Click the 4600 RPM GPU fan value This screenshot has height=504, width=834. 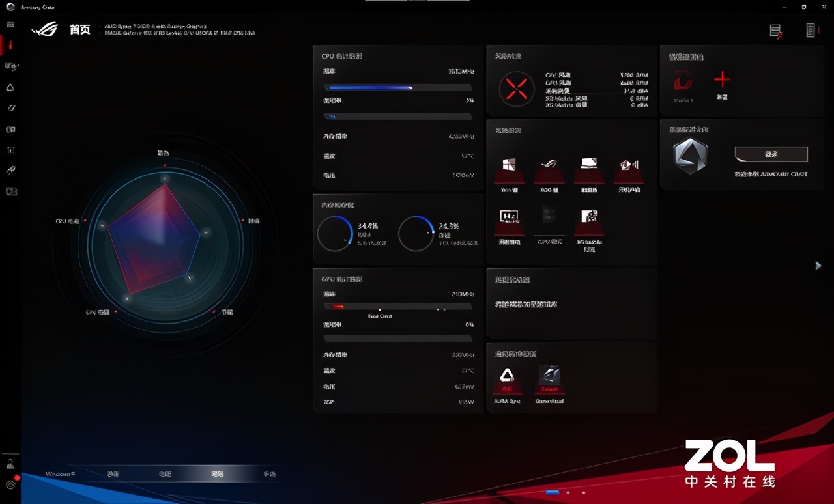click(634, 83)
